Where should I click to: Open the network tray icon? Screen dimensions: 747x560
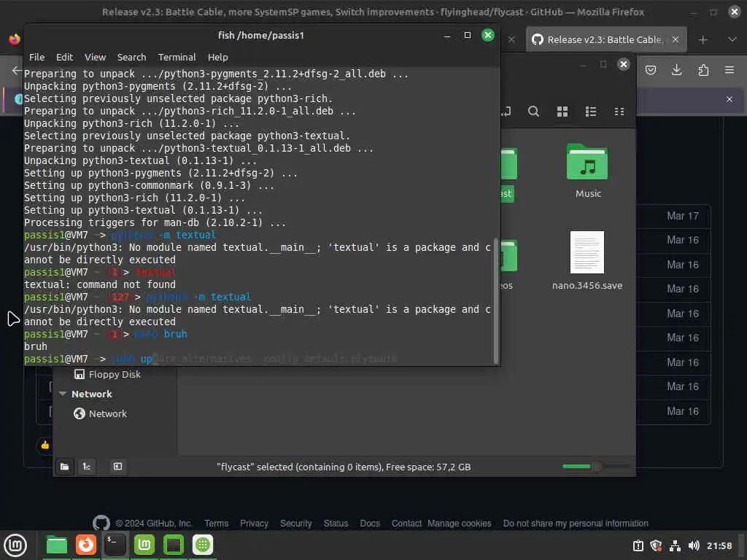pos(675,545)
